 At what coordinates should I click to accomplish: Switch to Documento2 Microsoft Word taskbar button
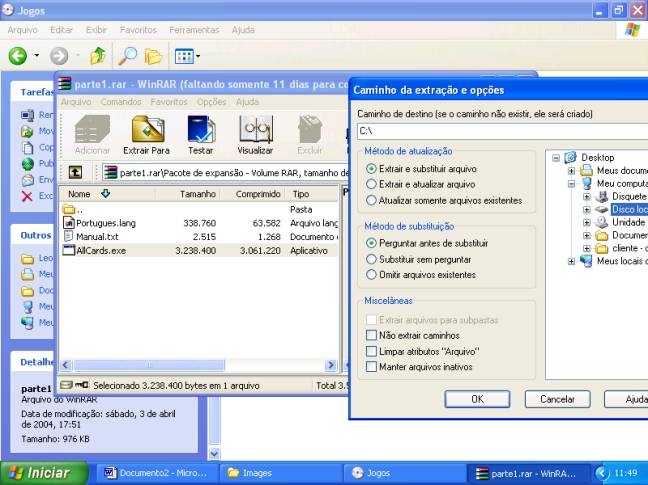point(156,473)
